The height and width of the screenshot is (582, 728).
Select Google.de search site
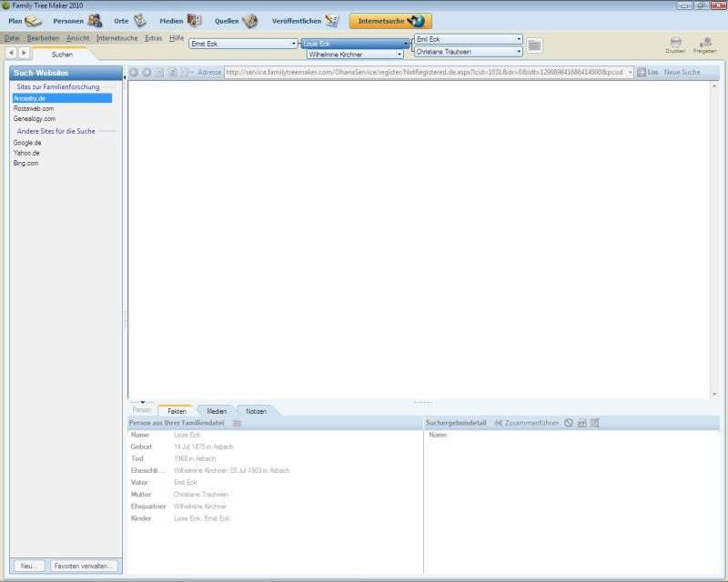[27, 143]
